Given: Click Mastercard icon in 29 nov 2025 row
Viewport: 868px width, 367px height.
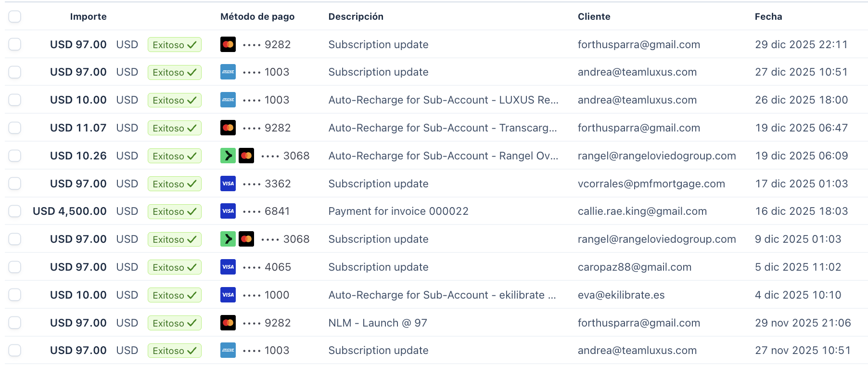Looking at the screenshot, I should (x=228, y=323).
